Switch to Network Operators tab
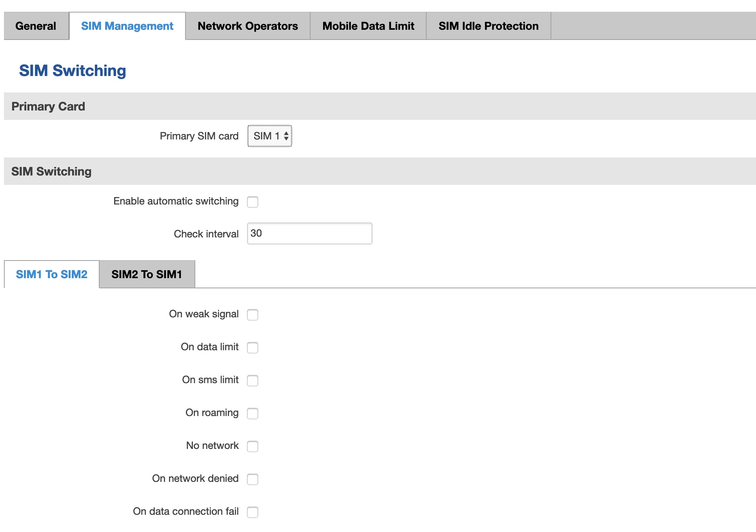756x532 pixels. (247, 26)
